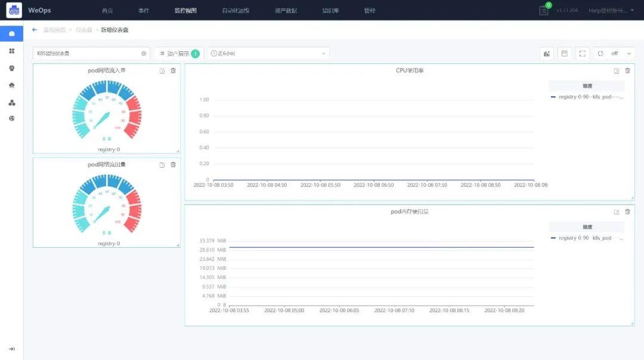Viewport: 644px width, 360px height.
Task: Edit the pod网络流出量 gauge panel
Action: click(162, 165)
